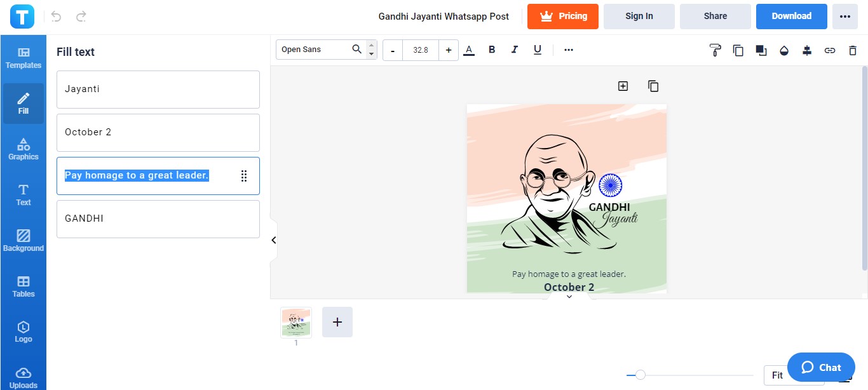The width and height of the screenshot is (868, 390).
Task: Select the October 2 text on the canvas
Action: click(x=569, y=287)
